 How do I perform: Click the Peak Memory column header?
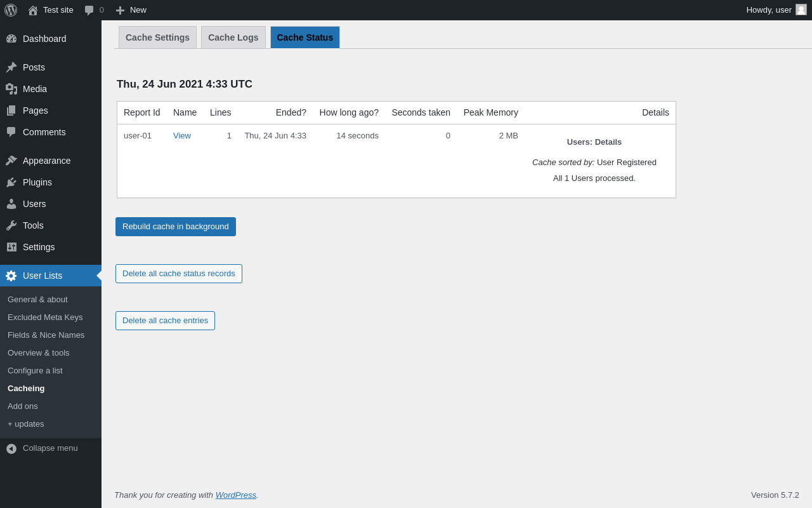click(x=491, y=112)
